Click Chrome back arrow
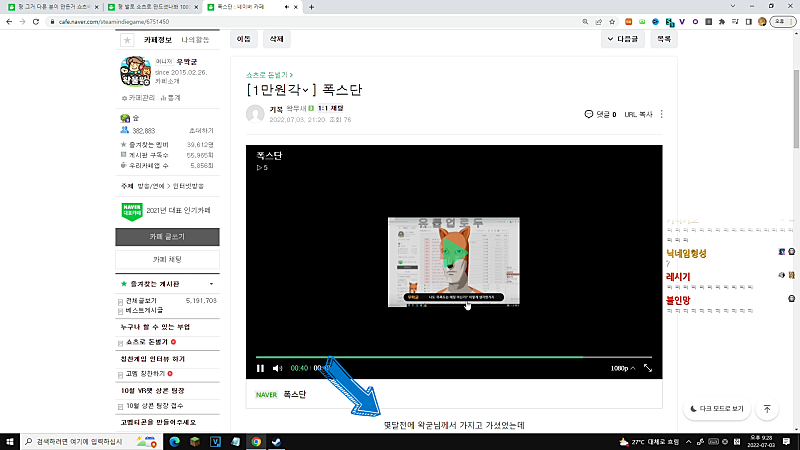The height and width of the screenshot is (450, 800). coord(9,22)
